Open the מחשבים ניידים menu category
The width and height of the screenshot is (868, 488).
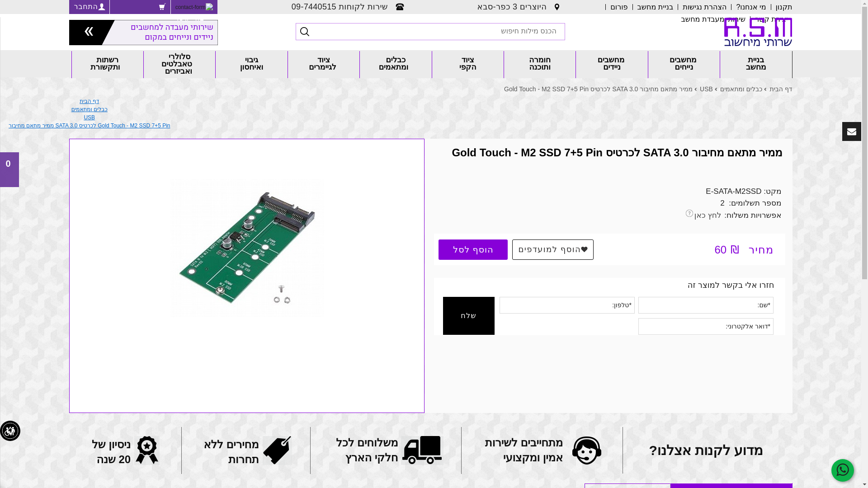612,64
